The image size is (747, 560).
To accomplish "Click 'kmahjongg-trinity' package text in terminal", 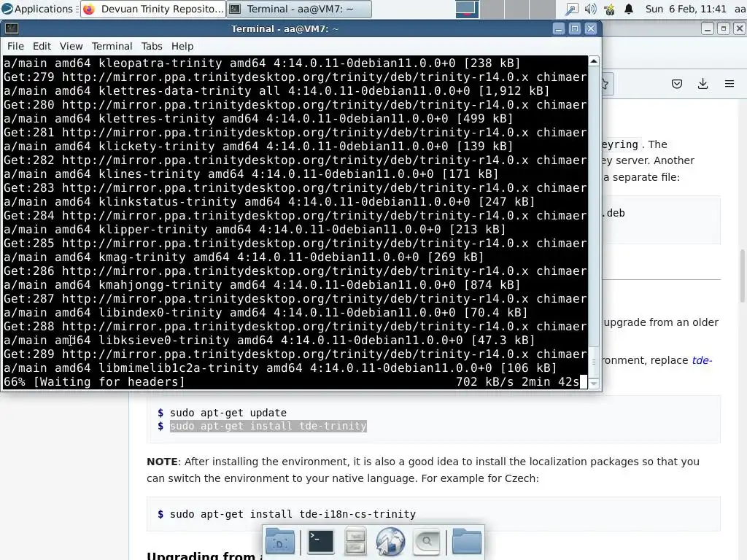I will point(160,285).
